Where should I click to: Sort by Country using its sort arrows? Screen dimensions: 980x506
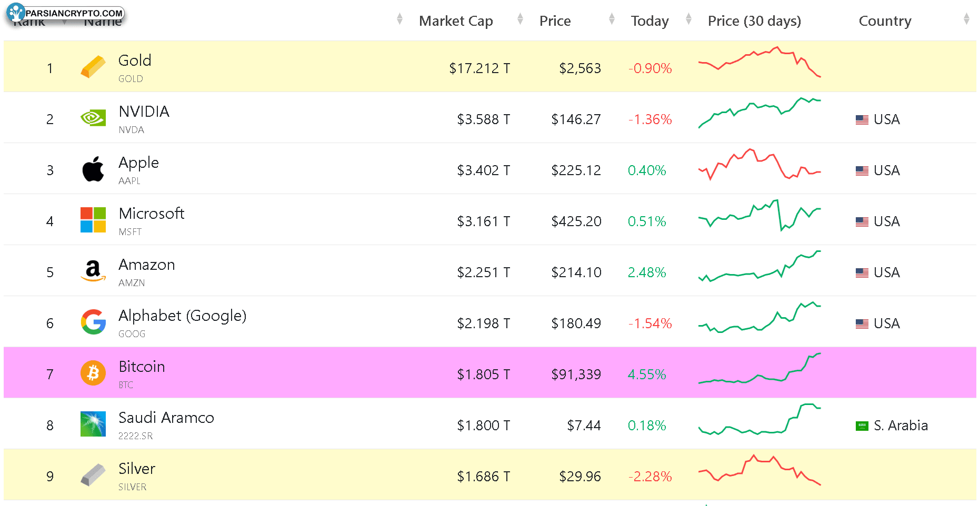(966, 19)
